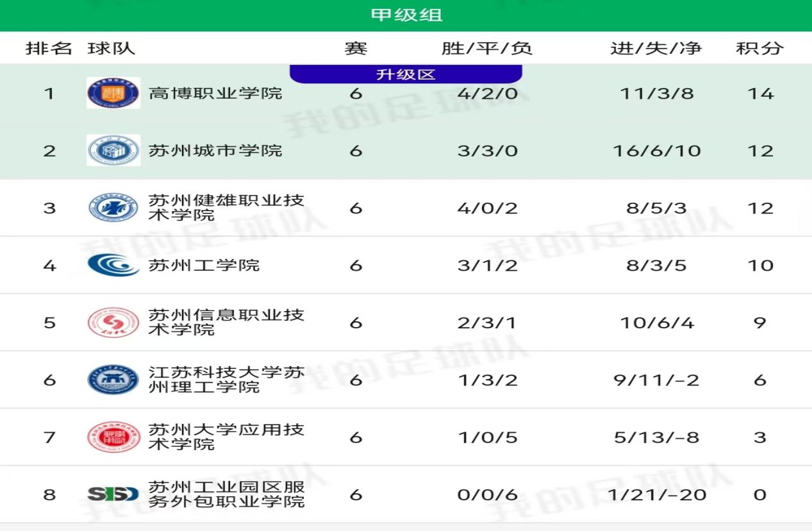Click the 升级区 promotion zone label
Image resolution: width=812 pixels, height=531 pixels.
coord(406,74)
